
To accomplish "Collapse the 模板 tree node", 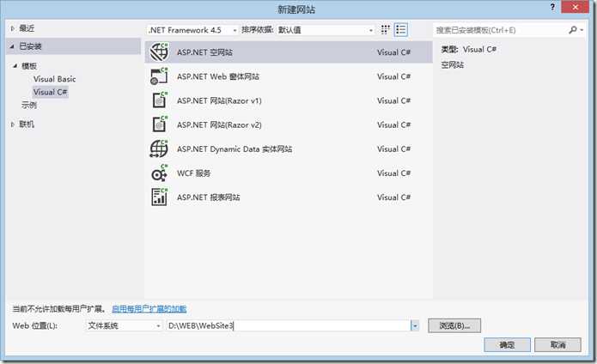I will coord(15,66).
